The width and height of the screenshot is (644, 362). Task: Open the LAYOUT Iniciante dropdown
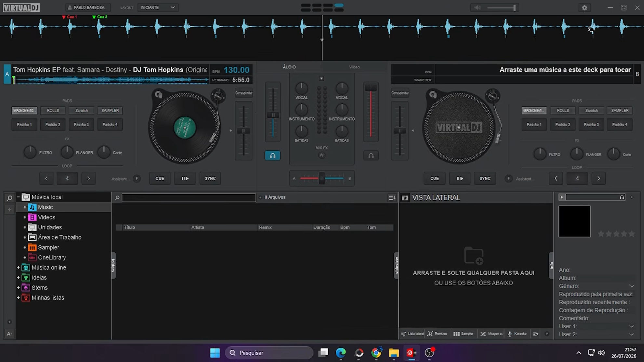tap(158, 7)
